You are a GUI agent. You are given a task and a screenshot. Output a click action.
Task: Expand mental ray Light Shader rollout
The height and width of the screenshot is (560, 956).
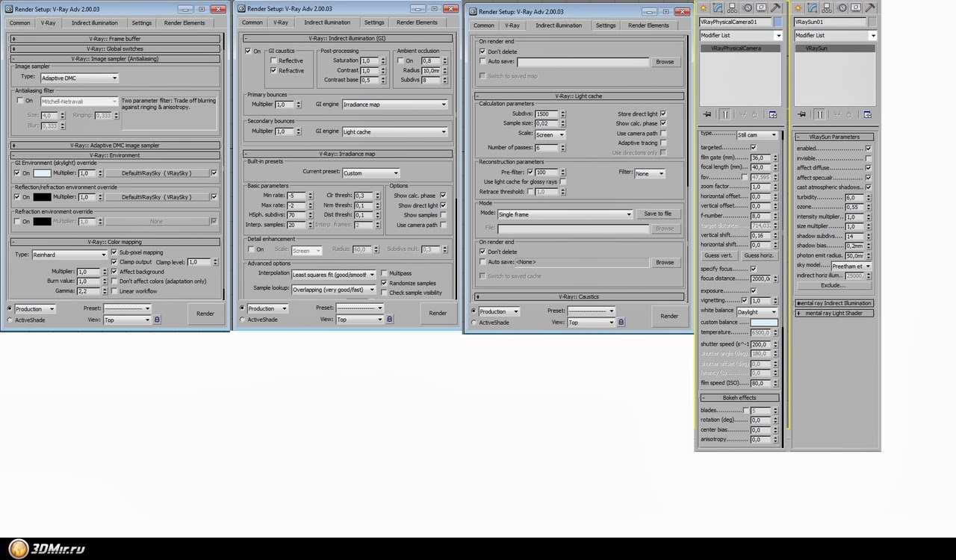tap(834, 314)
